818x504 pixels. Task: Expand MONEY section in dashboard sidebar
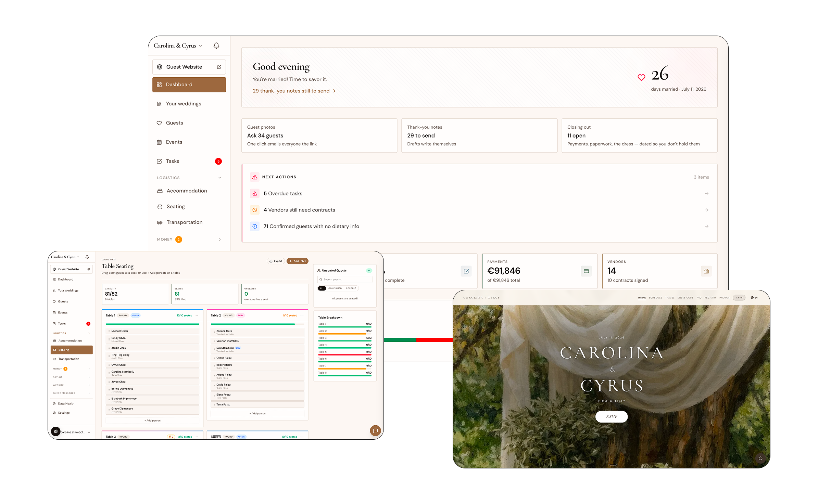[220, 240]
